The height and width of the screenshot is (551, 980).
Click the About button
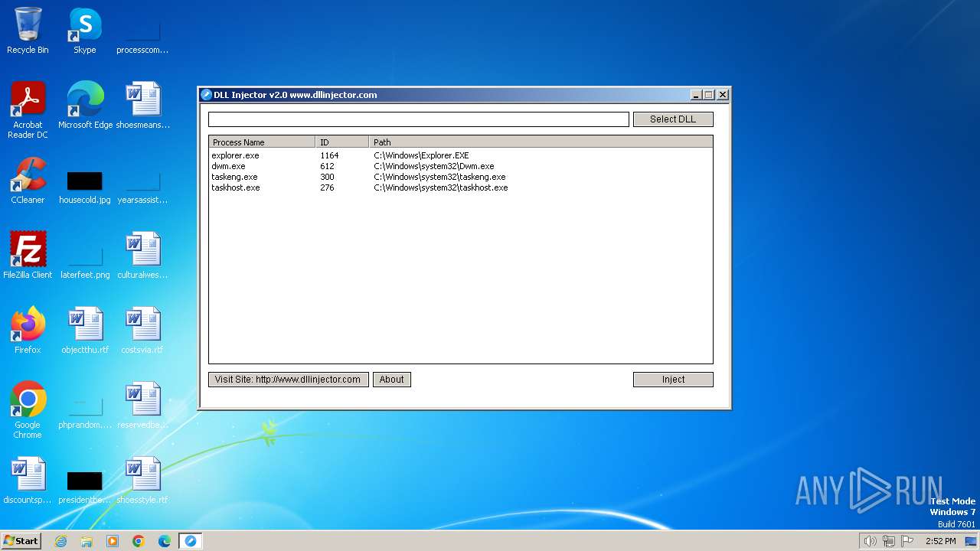point(392,380)
